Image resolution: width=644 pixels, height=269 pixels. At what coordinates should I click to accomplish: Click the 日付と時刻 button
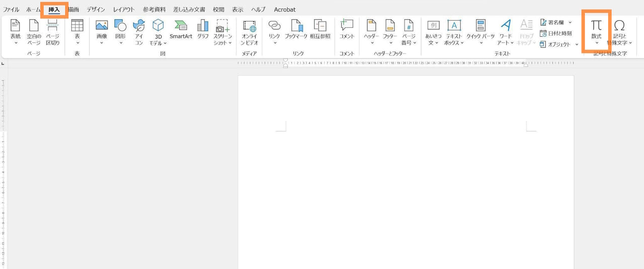[556, 33]
